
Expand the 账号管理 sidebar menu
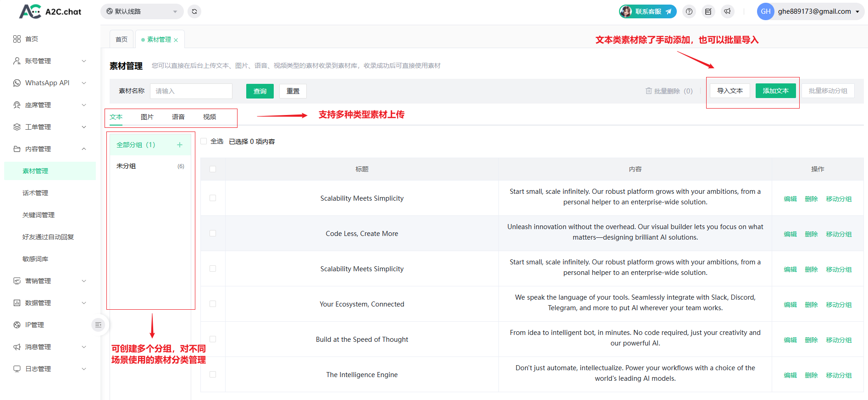[50, 61]
